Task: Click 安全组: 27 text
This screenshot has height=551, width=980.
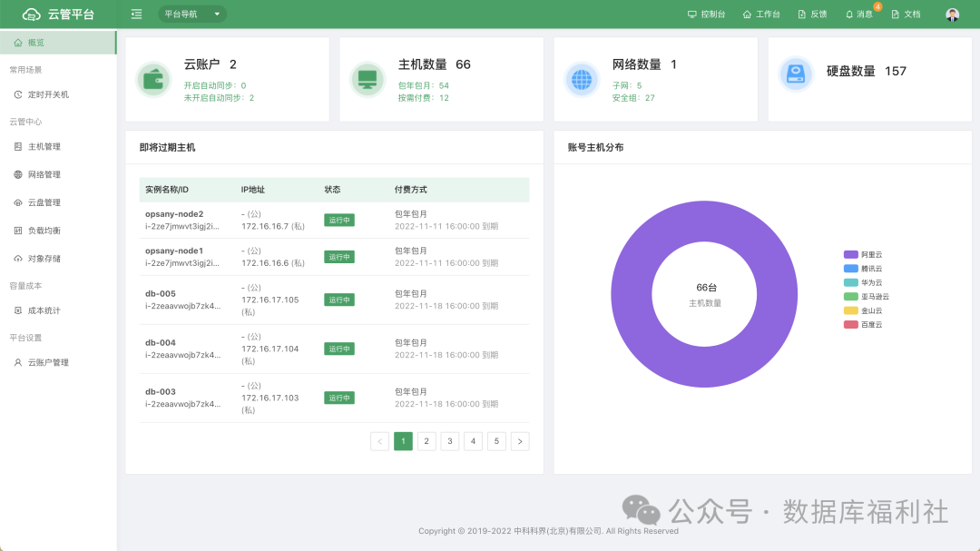Action: tap(633, 97)
